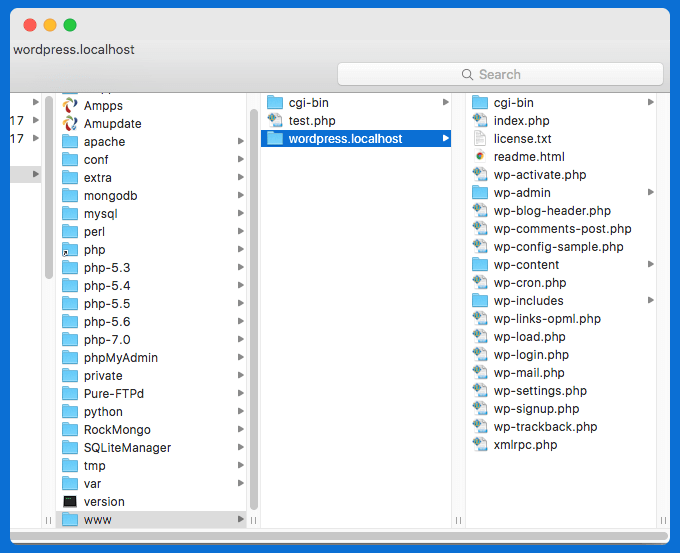Image resolution: width=680 pixels, height=553 pixels.
Task: Click the left column vertical scrollbar
Action: coord(49,187)
